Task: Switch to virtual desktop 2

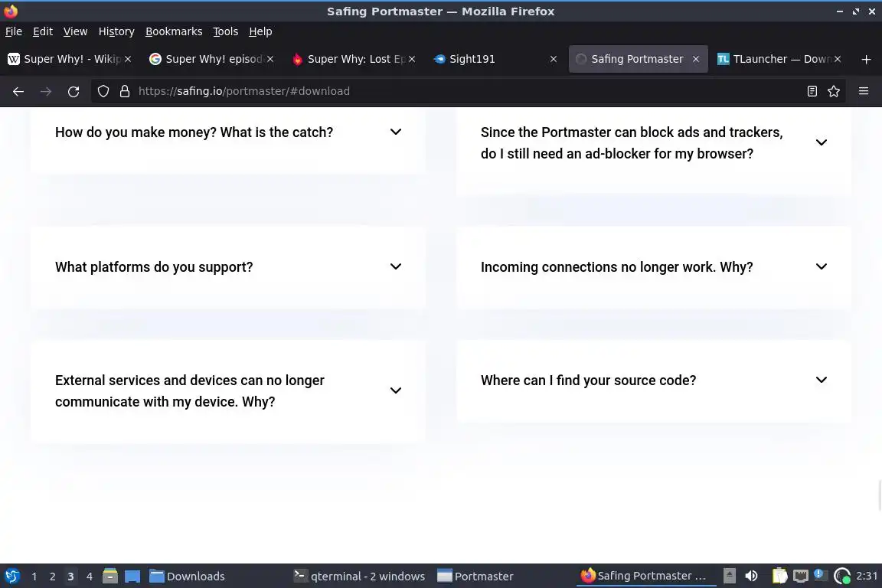Action: point(52,577)
